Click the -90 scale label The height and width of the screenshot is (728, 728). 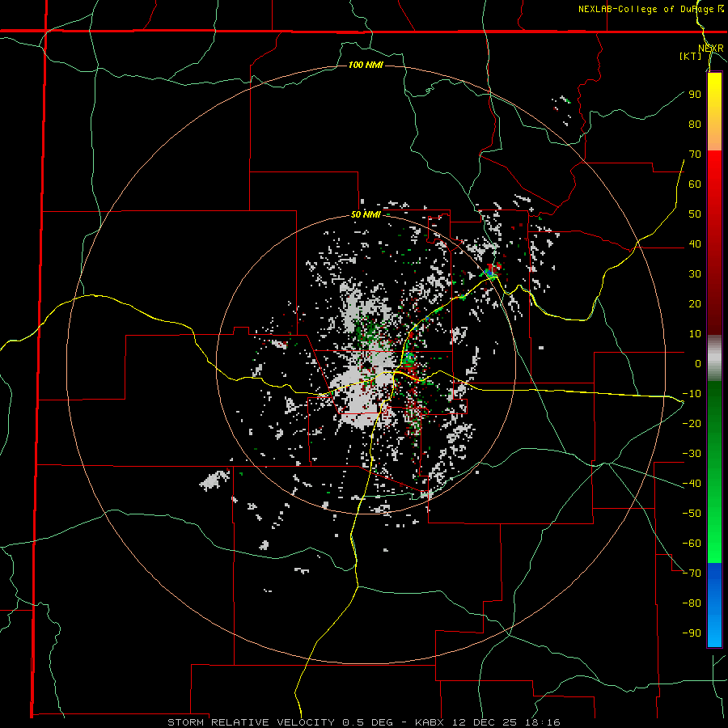(692, 633)
